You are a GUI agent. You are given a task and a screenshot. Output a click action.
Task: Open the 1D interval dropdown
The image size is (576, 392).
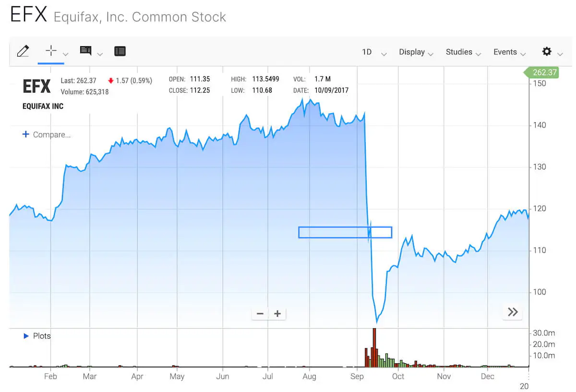coord(373,52)
